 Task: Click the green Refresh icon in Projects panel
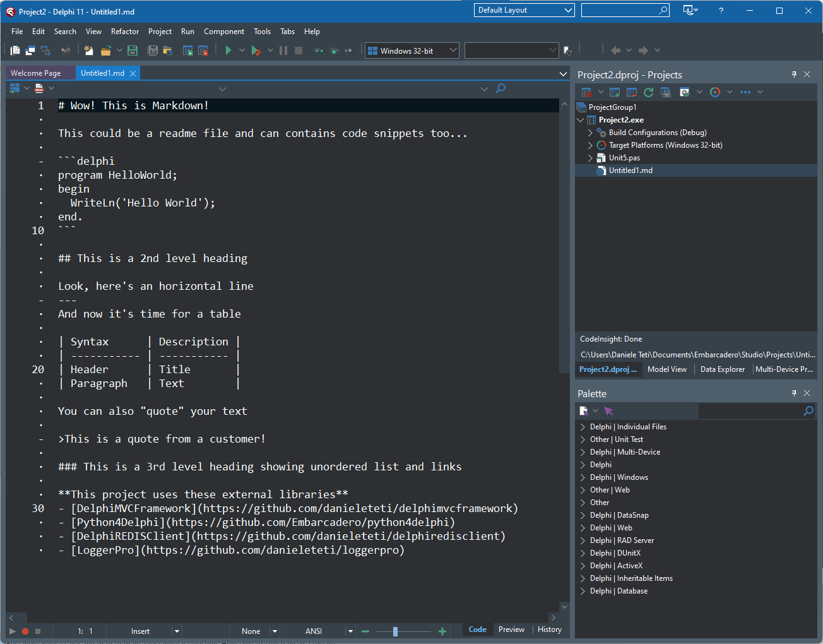pyautogui.click(x=648, y=92)
